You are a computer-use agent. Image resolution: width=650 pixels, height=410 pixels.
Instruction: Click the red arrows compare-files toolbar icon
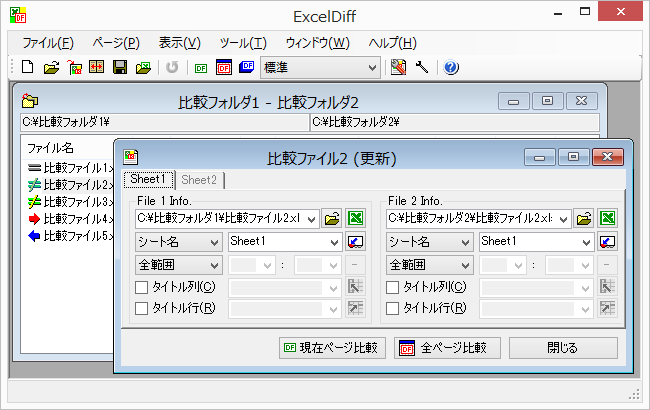pyautogui.click(x=96, y=67)
